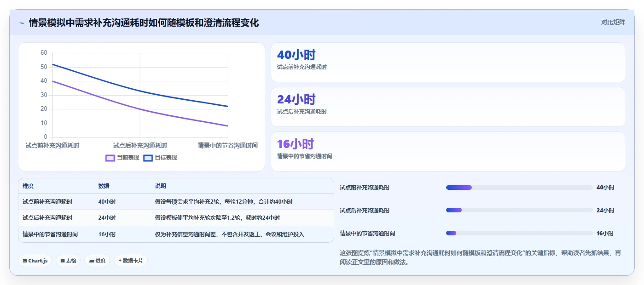The height and width of the screenshot is (285, 644).
Task: Click chart x-axis label 试点后补充沟通耗时
Action: [x=140, y=145]
